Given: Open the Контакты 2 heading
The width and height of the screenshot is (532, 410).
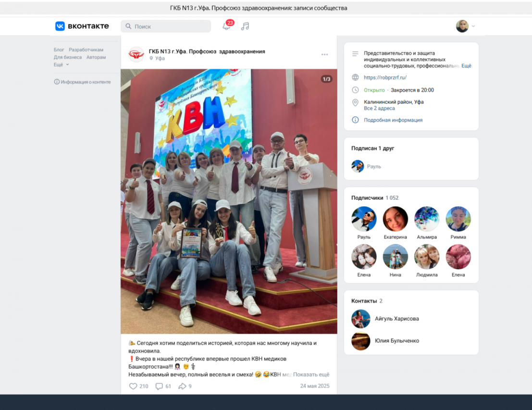Looking at the screenshot, I should (x=367, y=301).
